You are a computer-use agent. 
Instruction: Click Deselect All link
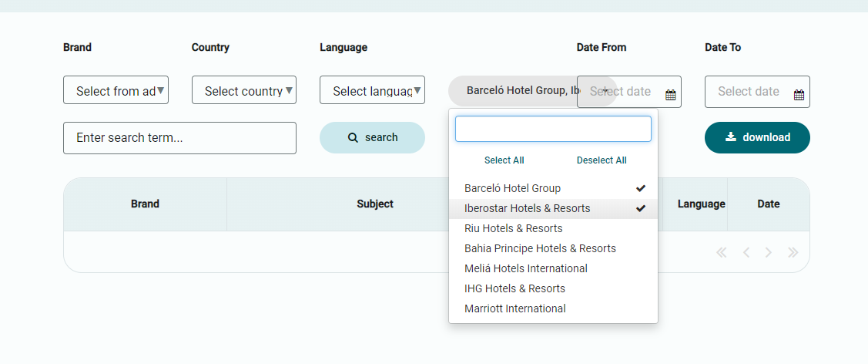click(602, 160)
